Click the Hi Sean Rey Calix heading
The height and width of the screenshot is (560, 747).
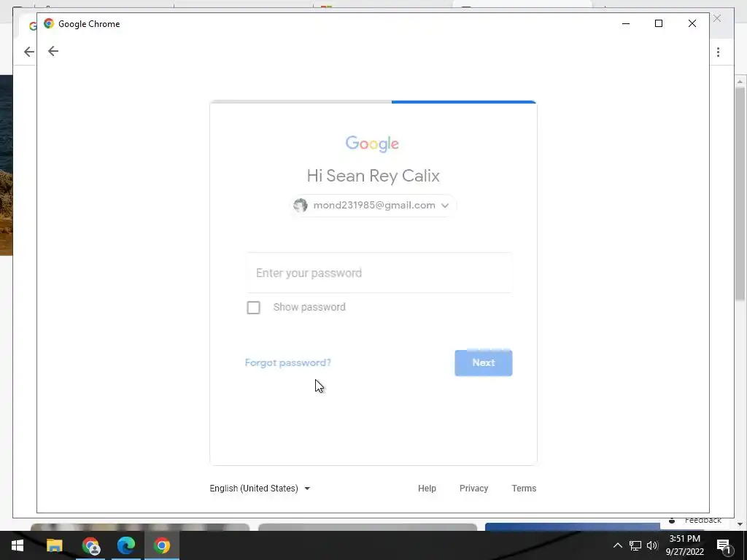pyautogui.click(x=373, y=176)
